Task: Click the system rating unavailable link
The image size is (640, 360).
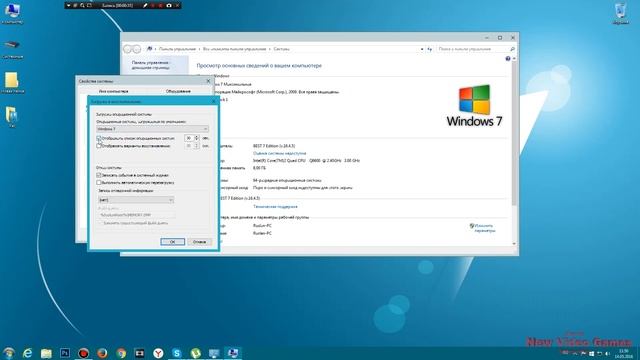Action: (279, 153)
